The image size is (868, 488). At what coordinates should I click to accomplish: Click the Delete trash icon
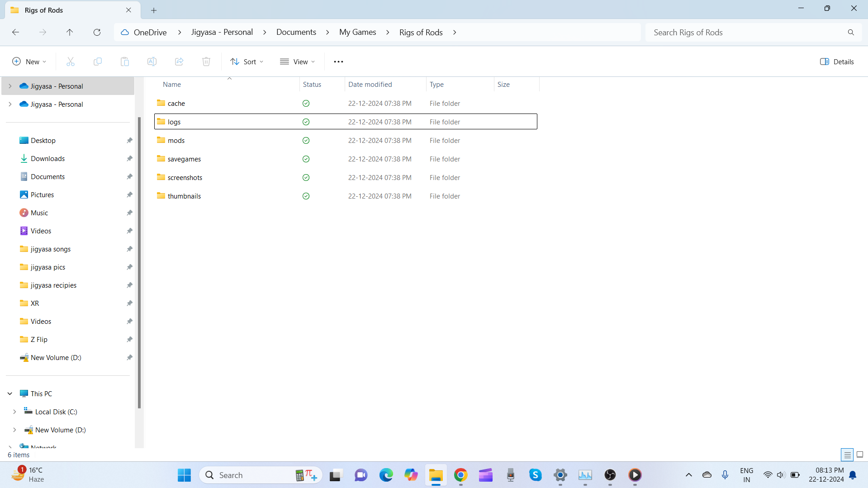click(x=206, y=62)
